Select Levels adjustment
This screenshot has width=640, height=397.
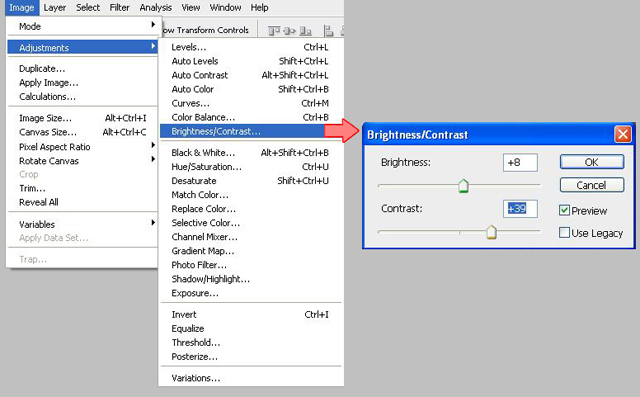point(251,47)
